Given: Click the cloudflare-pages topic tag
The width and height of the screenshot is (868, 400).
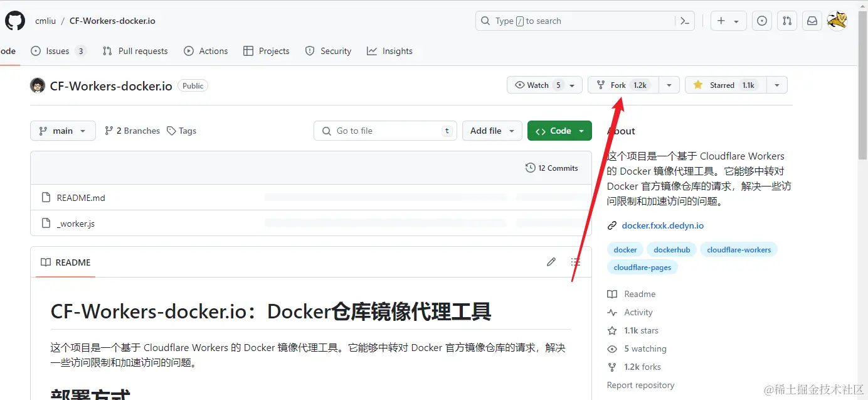Looking at the screenshot, I should coord(642,267).
